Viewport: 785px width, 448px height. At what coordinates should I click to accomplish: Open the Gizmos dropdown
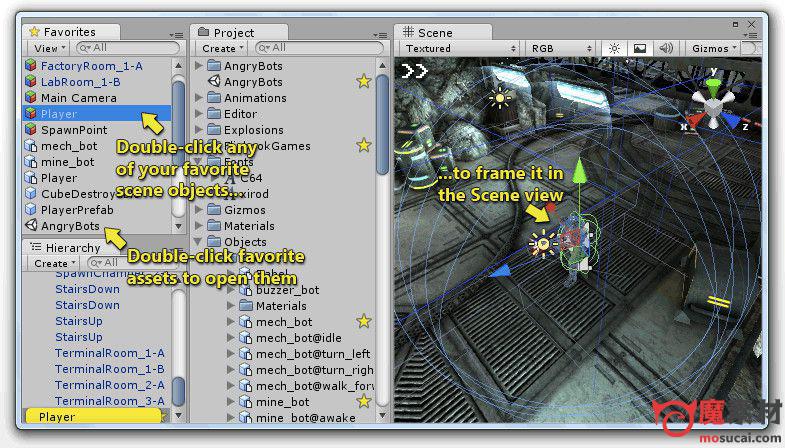click(x=713, y=49)
